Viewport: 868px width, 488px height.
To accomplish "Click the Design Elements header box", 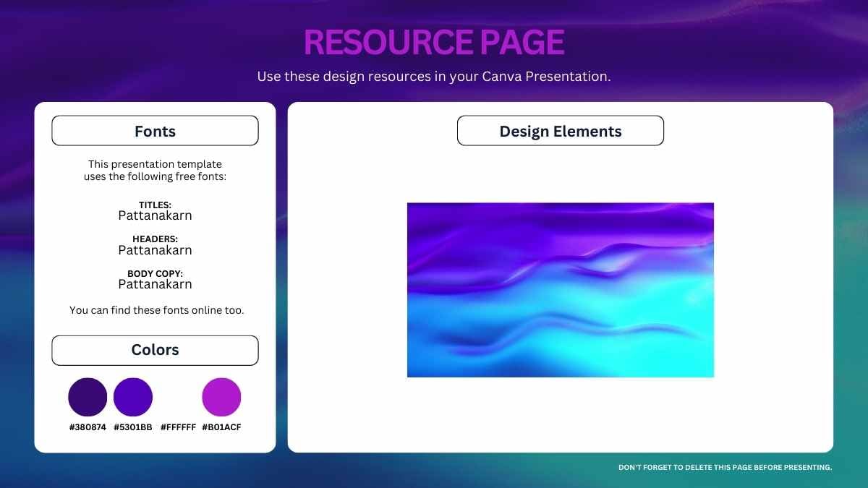I will [561, 131].
